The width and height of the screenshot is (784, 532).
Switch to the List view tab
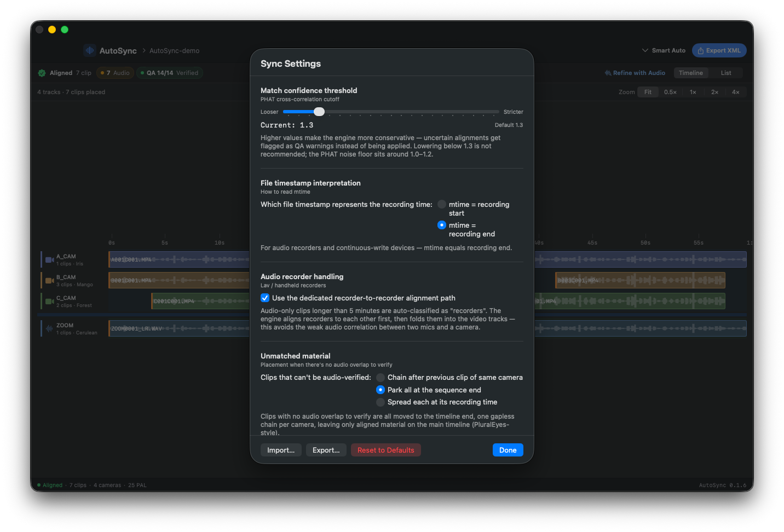(x=726, y=73)
